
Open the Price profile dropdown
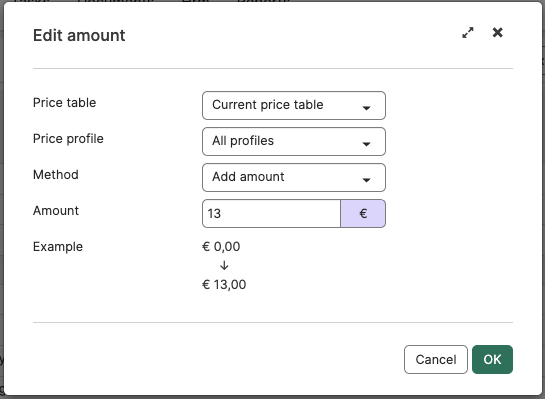[x=294, y=141]
